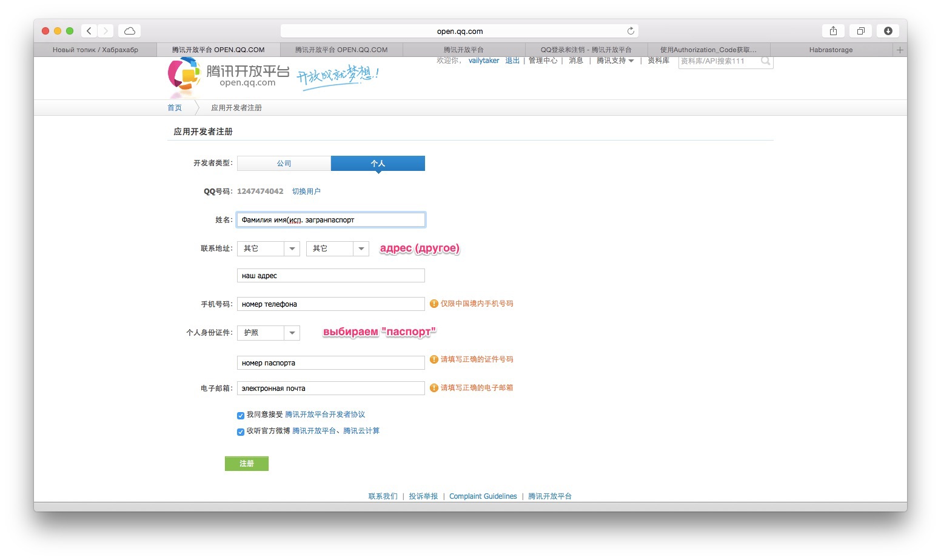The height and width of the screenshot is (560, 941).
Task: Open the 联系我们 footer link
Action: (383, 496)
